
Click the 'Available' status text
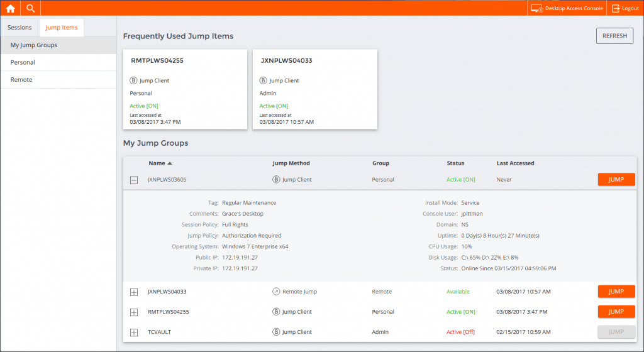(x=458, y=291)
